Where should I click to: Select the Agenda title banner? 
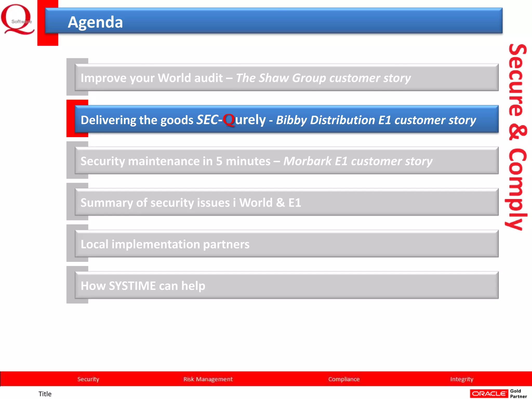pyautogui.click(x=274, y=21)
